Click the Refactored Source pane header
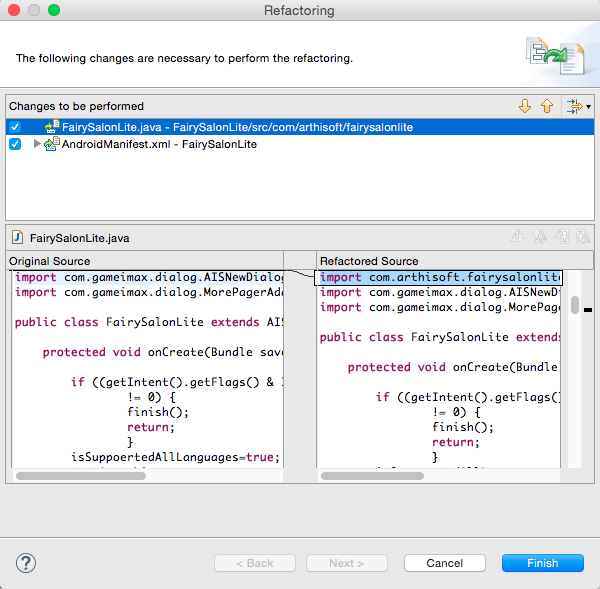600x589 pixels. tap(455, 261)
